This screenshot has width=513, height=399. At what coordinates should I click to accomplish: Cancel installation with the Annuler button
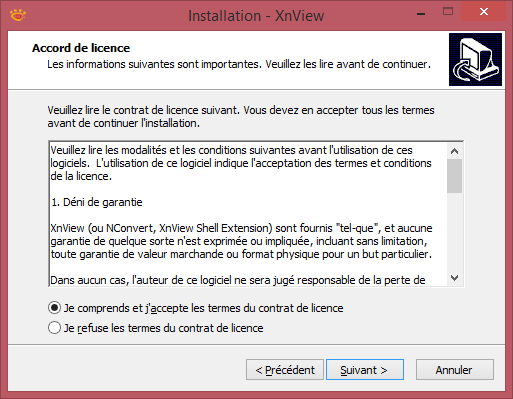(x=455, y=369)
